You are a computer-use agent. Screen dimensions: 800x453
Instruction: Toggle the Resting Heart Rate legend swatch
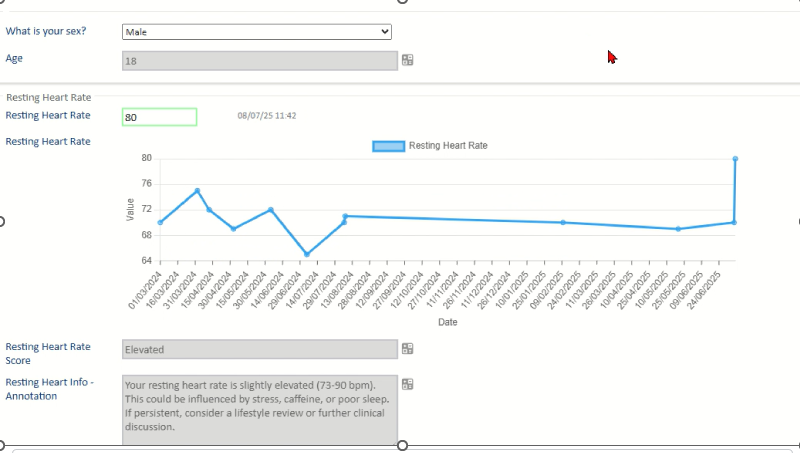(x=388, y=146)
